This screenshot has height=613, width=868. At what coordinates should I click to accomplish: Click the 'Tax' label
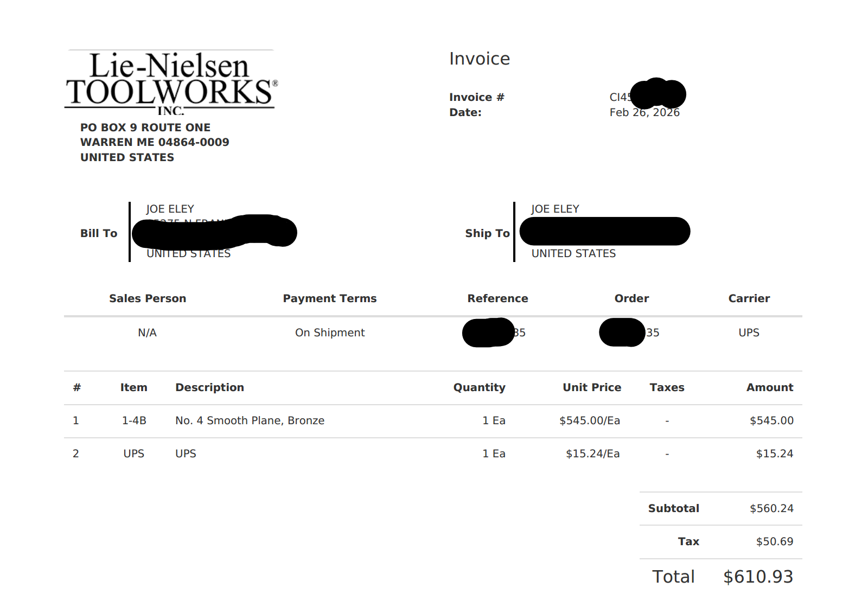688,541
